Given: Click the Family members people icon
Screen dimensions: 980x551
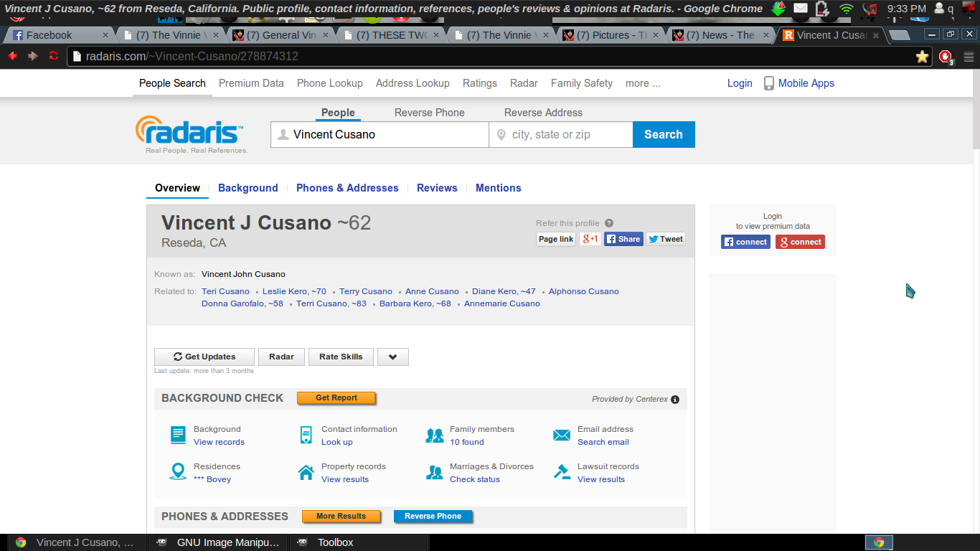Looking at the screenshot, I should (x=434, y=435).
